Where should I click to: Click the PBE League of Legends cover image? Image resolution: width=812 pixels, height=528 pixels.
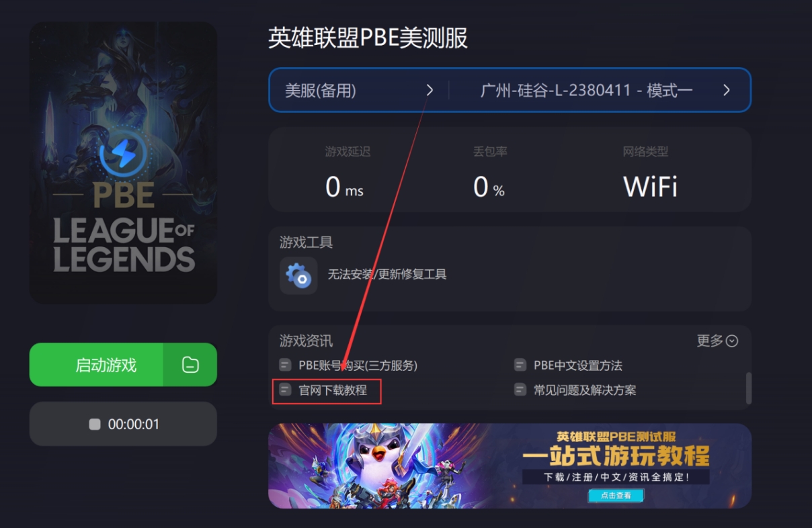(x=123, y=163)
